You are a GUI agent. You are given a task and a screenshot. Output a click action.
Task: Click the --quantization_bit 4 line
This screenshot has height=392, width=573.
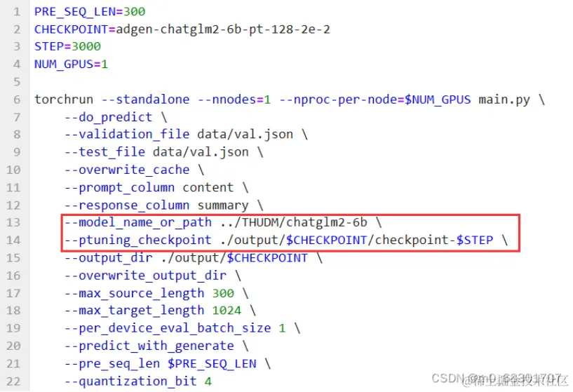click(138, 381)
